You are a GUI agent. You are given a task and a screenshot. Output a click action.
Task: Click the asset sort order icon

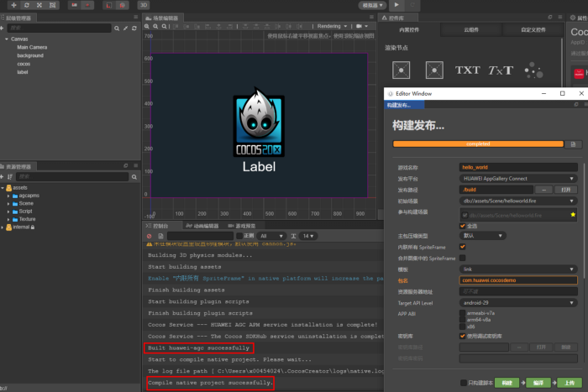coord(10,177)
